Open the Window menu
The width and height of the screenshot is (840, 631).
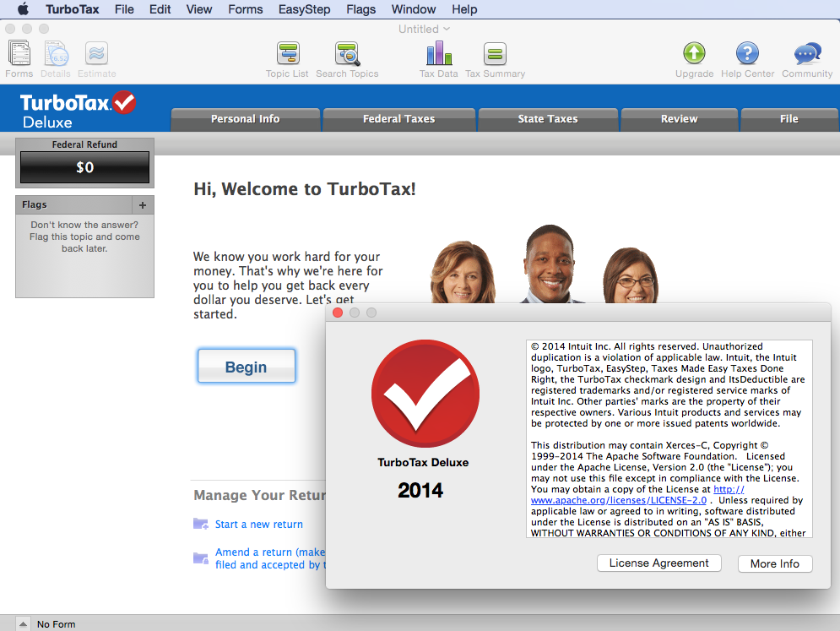tap(414, 9)
